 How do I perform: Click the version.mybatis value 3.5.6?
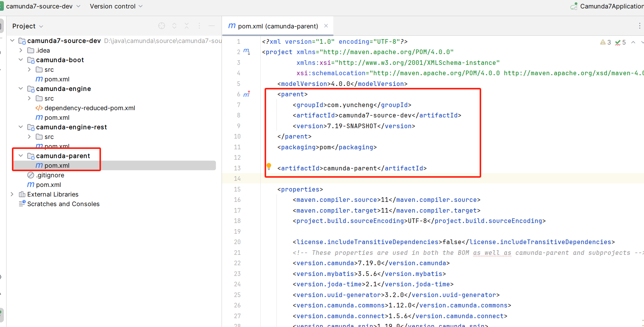coord(368,274)
